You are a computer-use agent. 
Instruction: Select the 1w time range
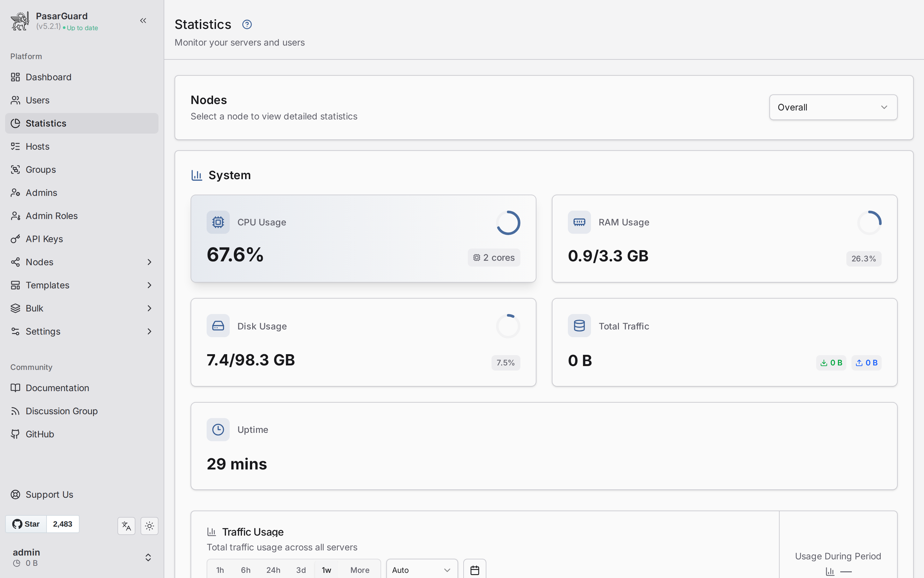(327, 570)
